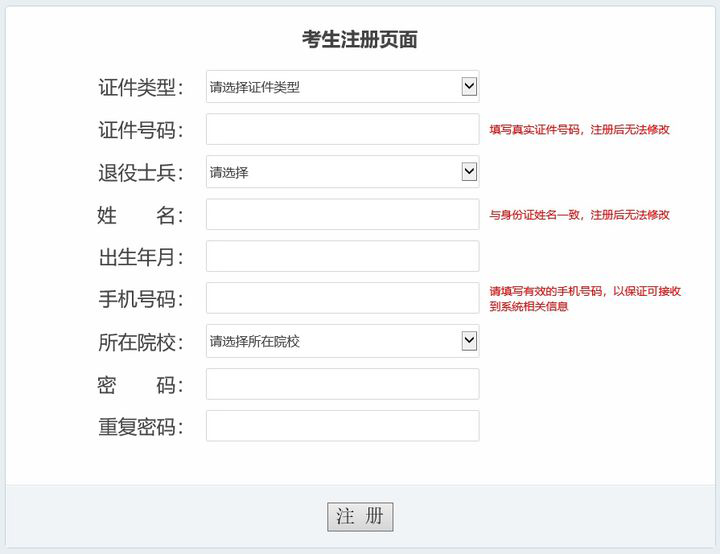
Task: Click the 出生年月 input box
Action: [342, 257]
